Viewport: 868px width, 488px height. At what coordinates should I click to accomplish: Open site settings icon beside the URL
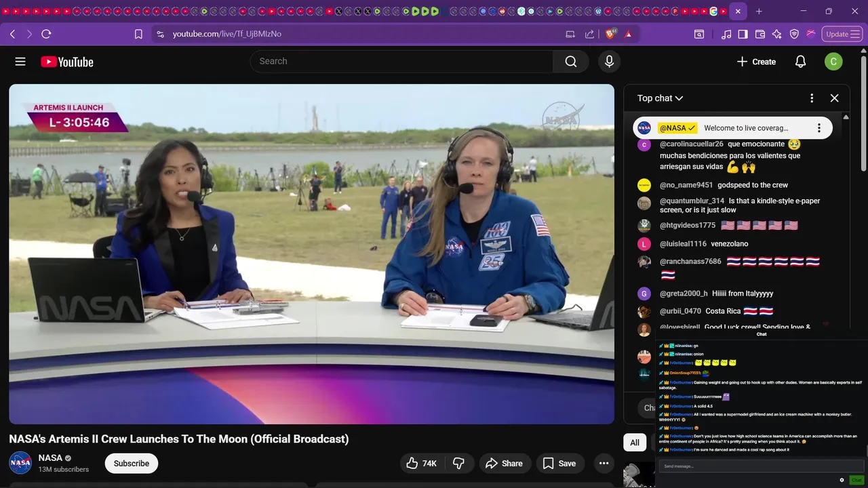pos(159,34)
